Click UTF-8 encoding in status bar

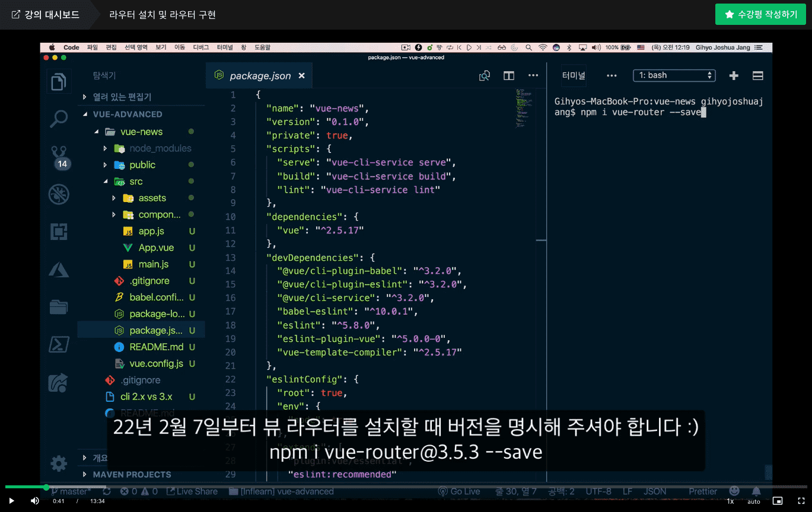598,491
